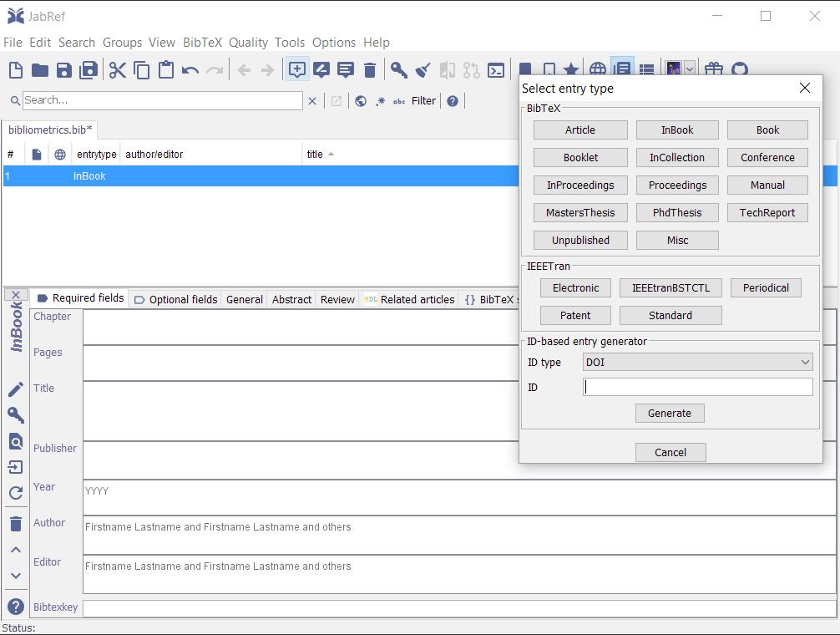Delete entry with the toolbar trash icon
This screenshot has width=840, height=635.
pos(370,70)
